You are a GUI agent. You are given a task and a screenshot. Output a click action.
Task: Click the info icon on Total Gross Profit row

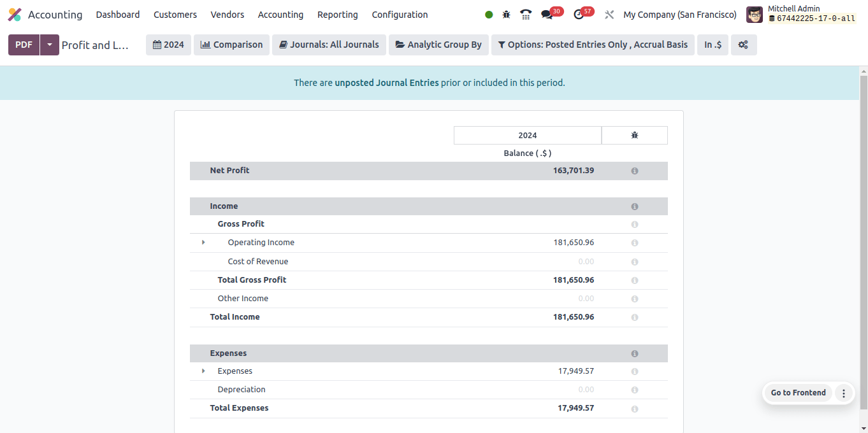coord(635,281)
